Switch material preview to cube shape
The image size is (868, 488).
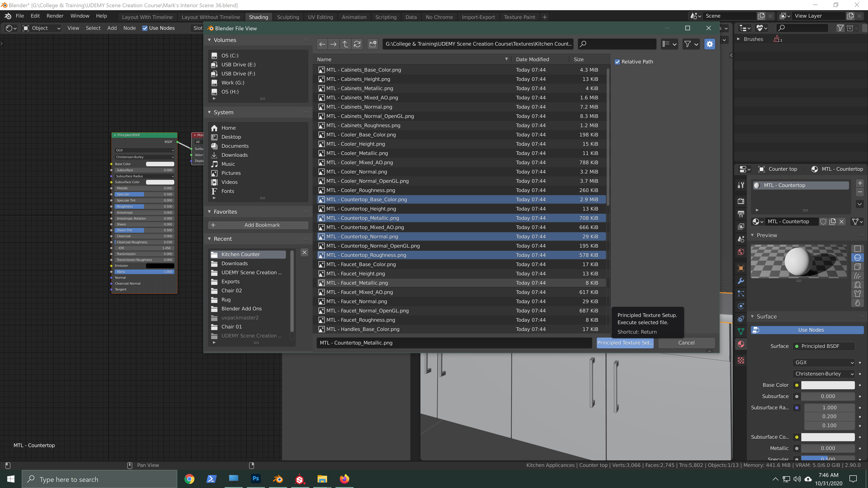click(x=858, y=266)
